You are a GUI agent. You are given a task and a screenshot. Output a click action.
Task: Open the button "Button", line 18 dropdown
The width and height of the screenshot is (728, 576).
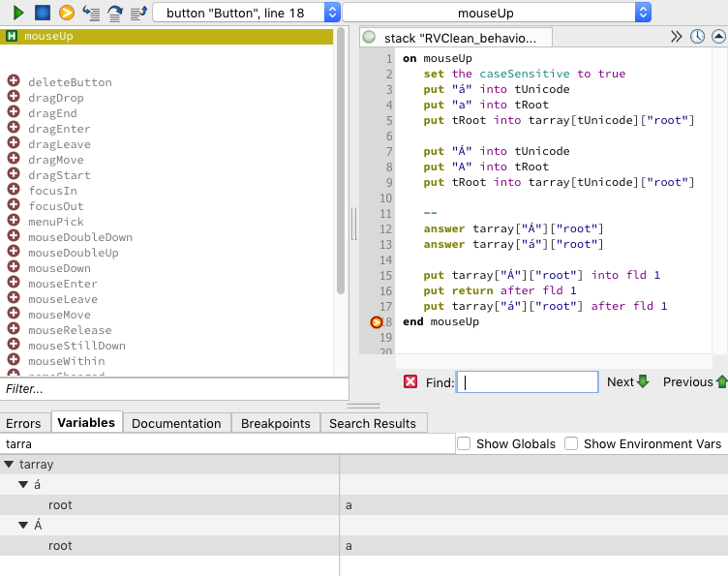[247, 13]
